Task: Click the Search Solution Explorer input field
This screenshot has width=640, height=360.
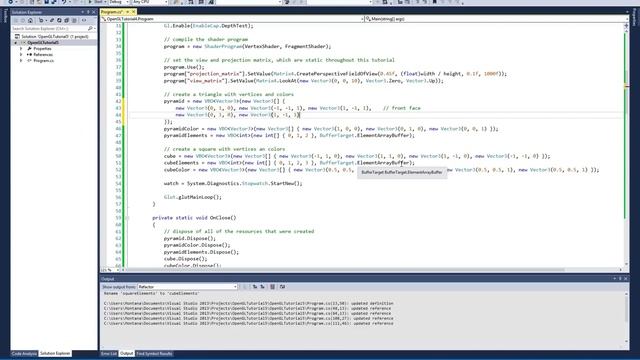Action: tap(49, 29)
